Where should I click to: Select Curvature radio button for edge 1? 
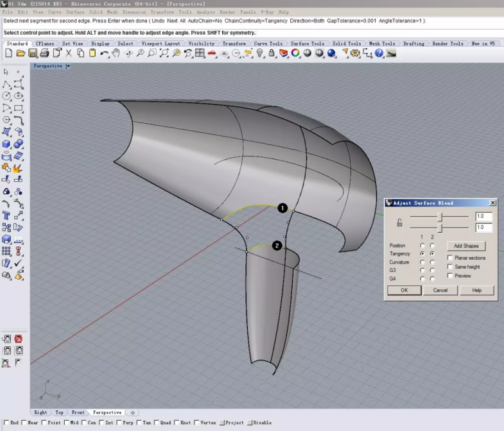(422, 262)
